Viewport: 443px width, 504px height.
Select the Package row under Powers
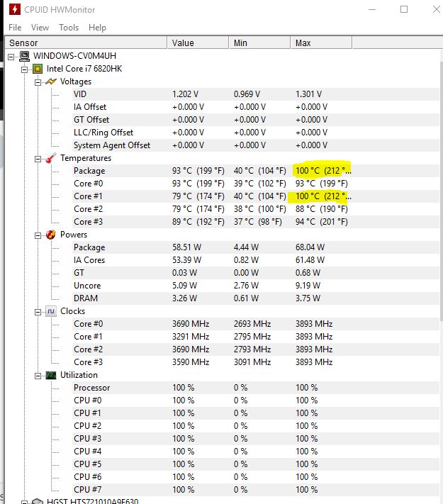[x=256, y=247]
